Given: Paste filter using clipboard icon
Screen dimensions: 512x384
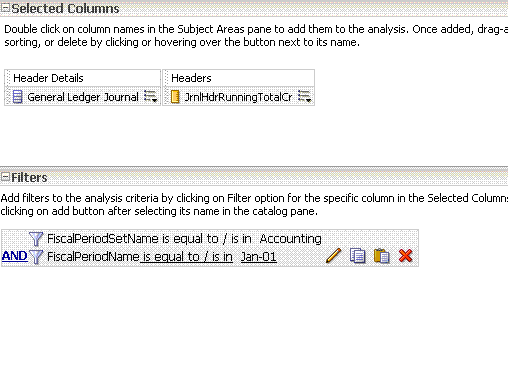Looking at the screenshot, I should tap(382, 256).
